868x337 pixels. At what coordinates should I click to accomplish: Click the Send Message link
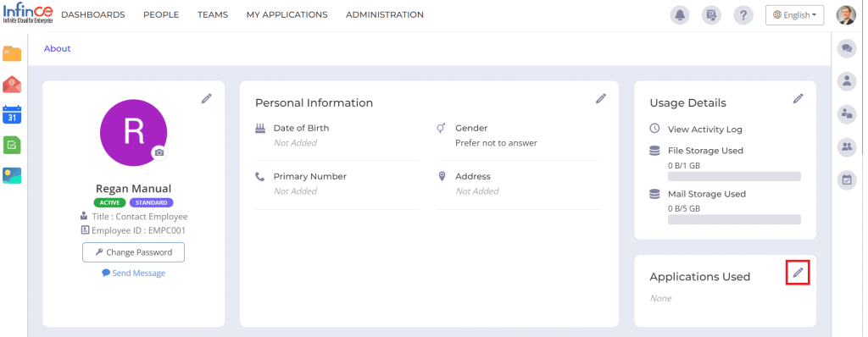[x=133, y=273]
